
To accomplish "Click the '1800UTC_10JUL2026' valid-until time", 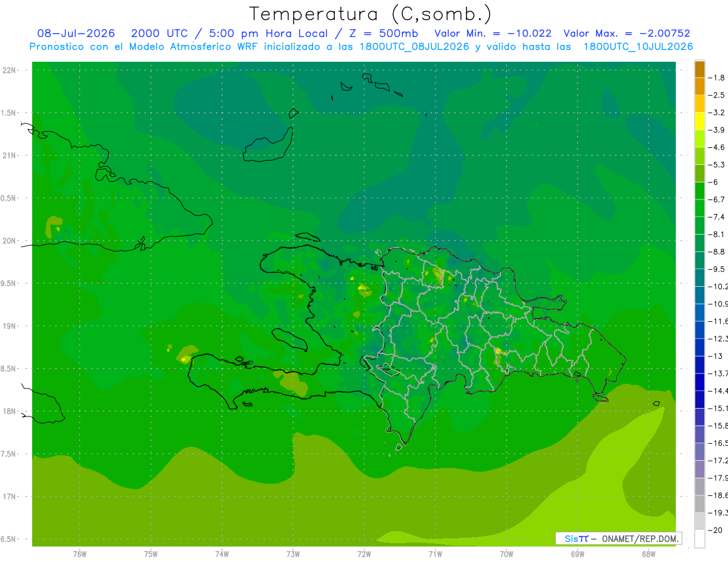I will click(638, 47).
